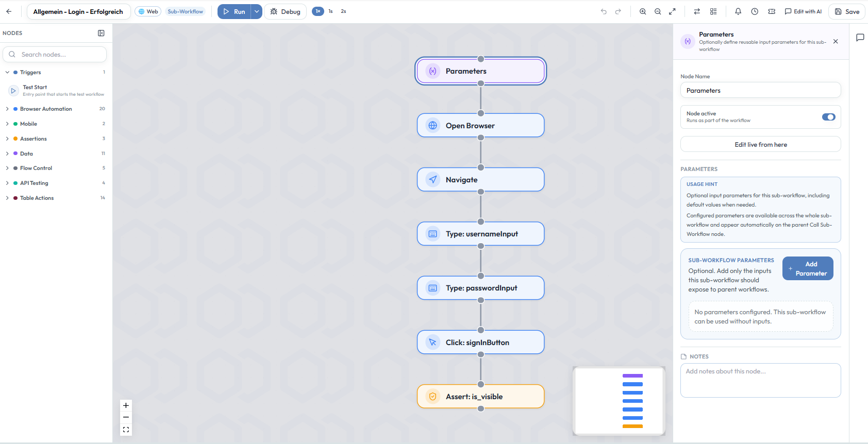Open Edit with AI

tap(803, 11)
